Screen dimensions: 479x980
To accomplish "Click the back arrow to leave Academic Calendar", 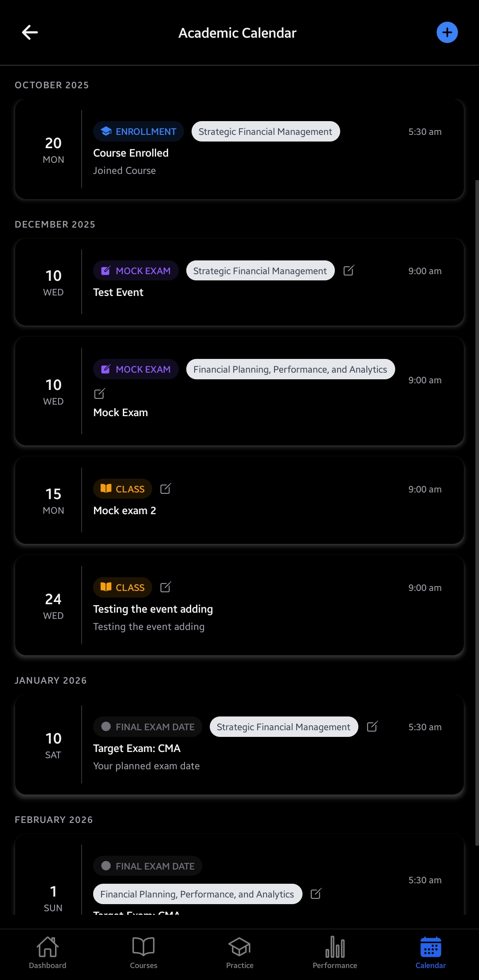I will tap(29, 32).
